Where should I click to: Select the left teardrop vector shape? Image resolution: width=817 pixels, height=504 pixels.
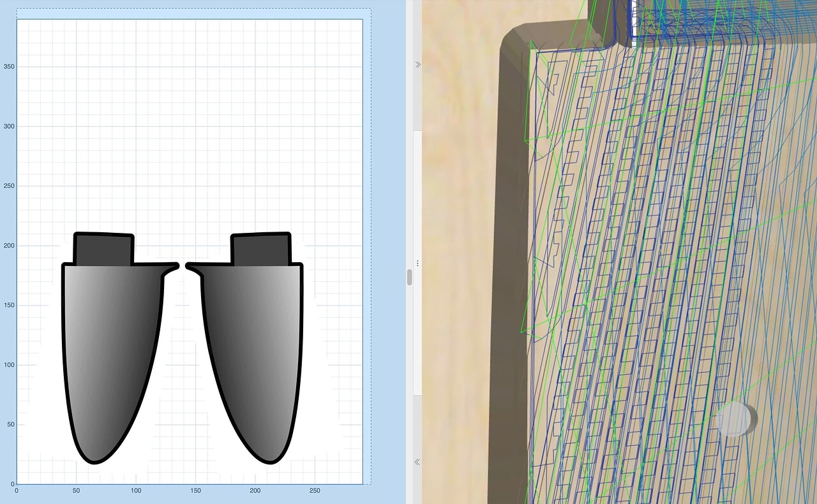coord(109,351)
